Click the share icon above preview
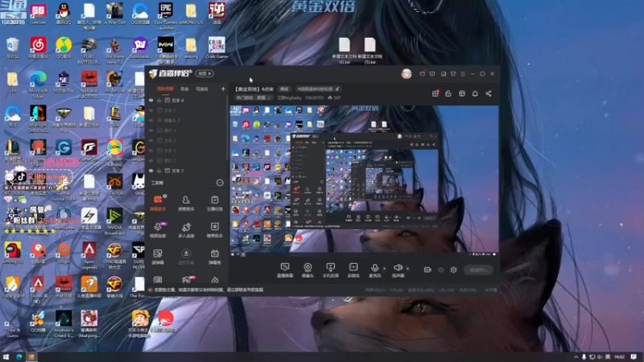Screen dimensions: 644x362 [x=489, y=93]
